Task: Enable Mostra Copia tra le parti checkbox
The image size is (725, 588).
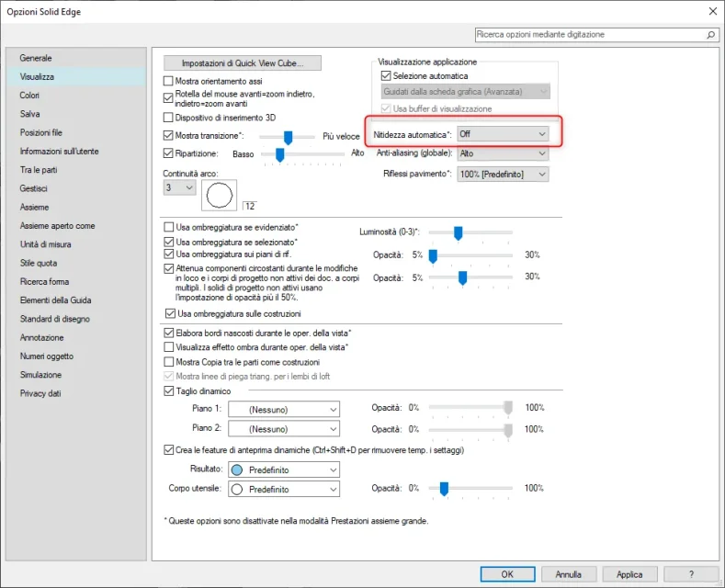Action: pos(169,361)
